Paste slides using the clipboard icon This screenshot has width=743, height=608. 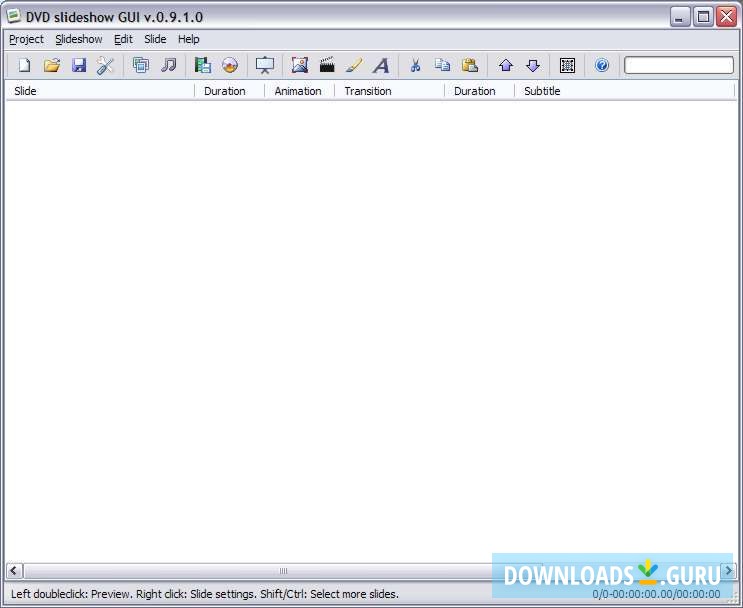coord(470,65)
